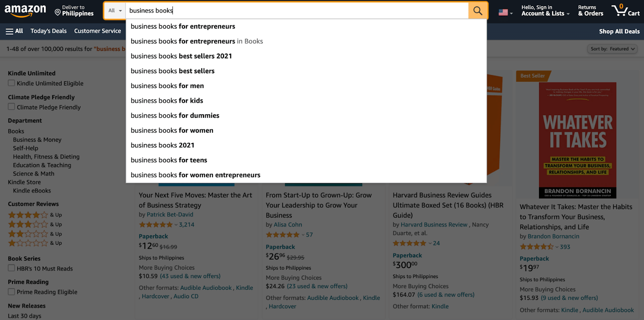Click the orange search magnifier button

coord(478,10)
